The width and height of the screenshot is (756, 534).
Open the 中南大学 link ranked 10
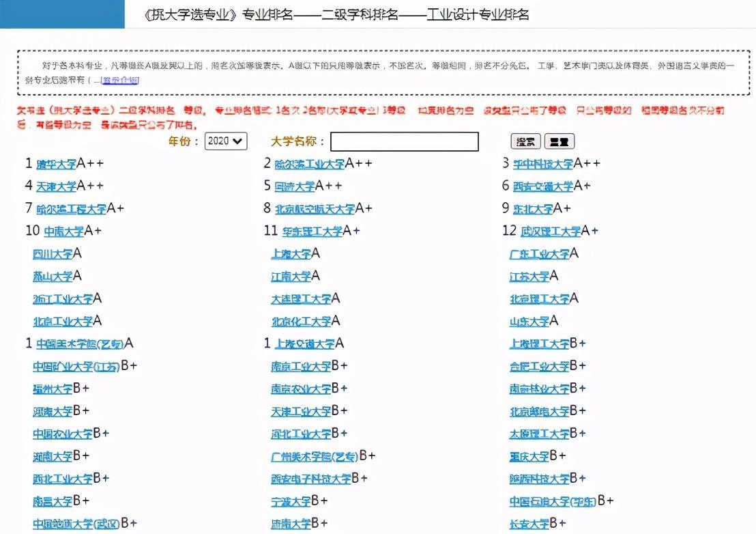tap(64, 231)
